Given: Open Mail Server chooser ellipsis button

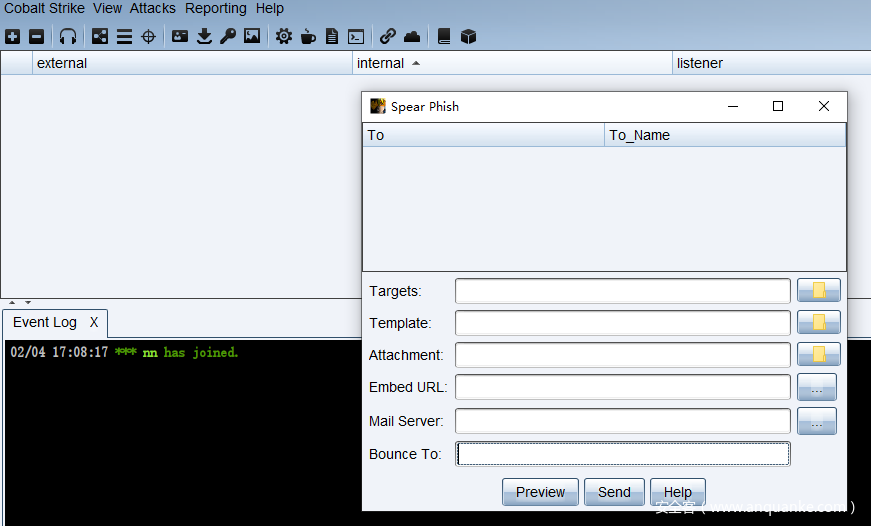Looking at the screenshot, I should click(816, 422).
